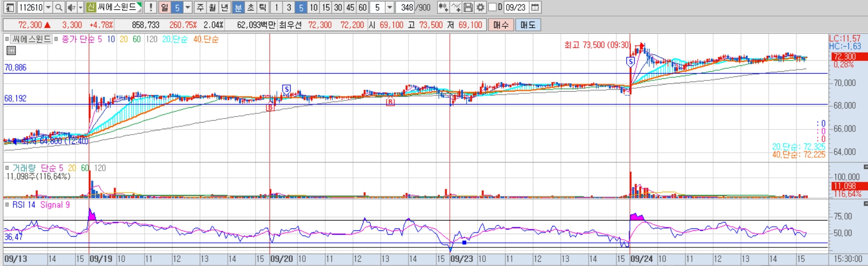Click the 68,192 horizontal line label
This screenshot has height=266, width=868.
pos(15,98)
